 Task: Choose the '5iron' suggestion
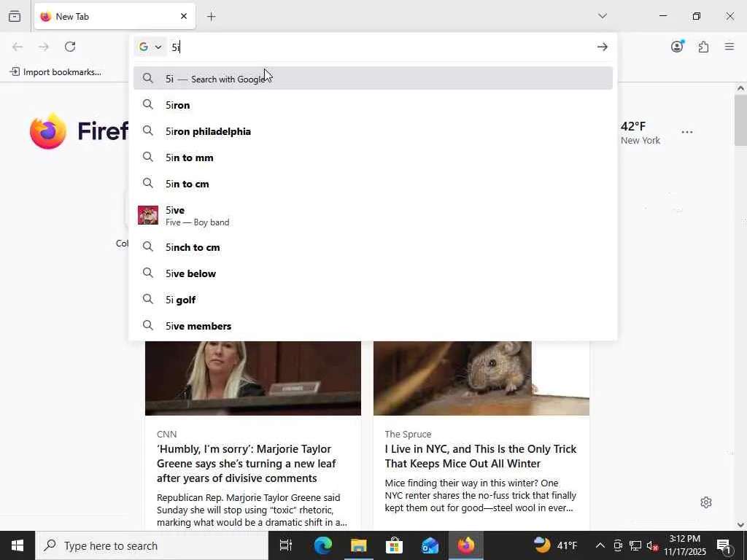tap(373, 105)
